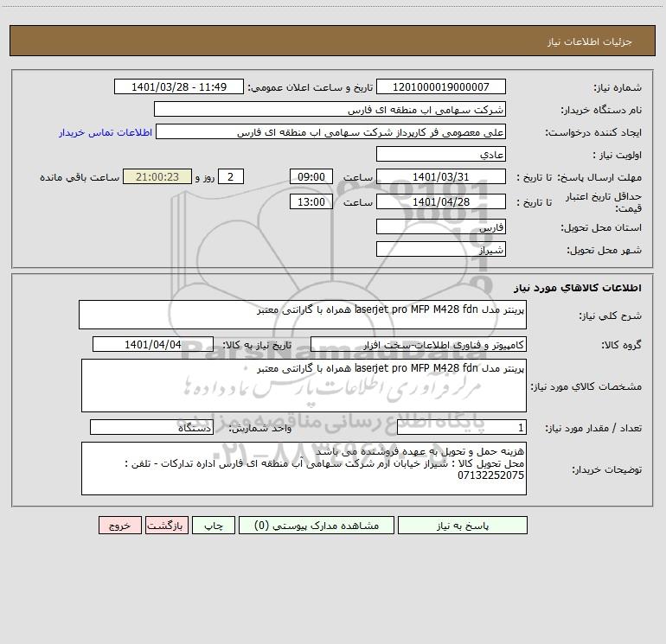
Task: Click the 'اطلاعات کالاهای مورد نیاز' section heading
Action: (577, 288)
